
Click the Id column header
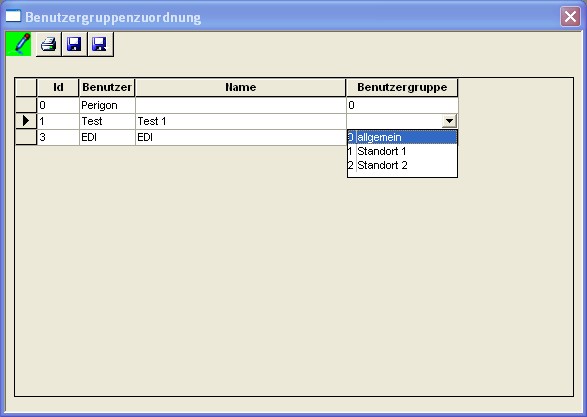pyautogui.click(x=58, y=87)
